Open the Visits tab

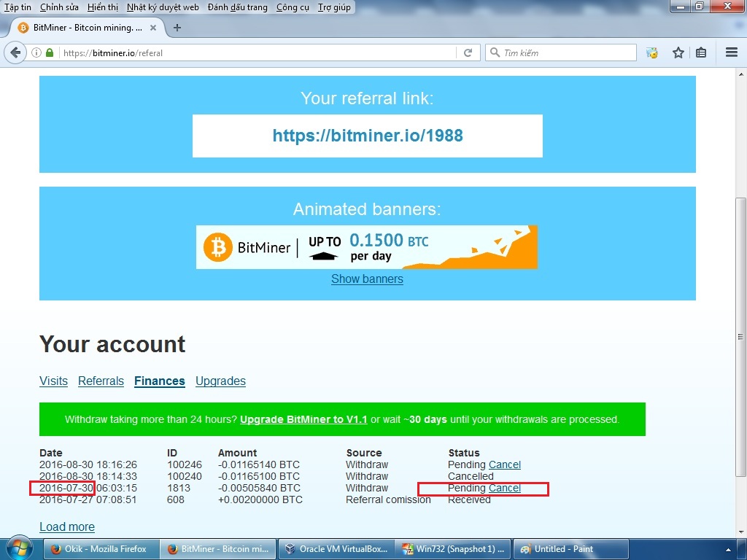coord(53,381)
